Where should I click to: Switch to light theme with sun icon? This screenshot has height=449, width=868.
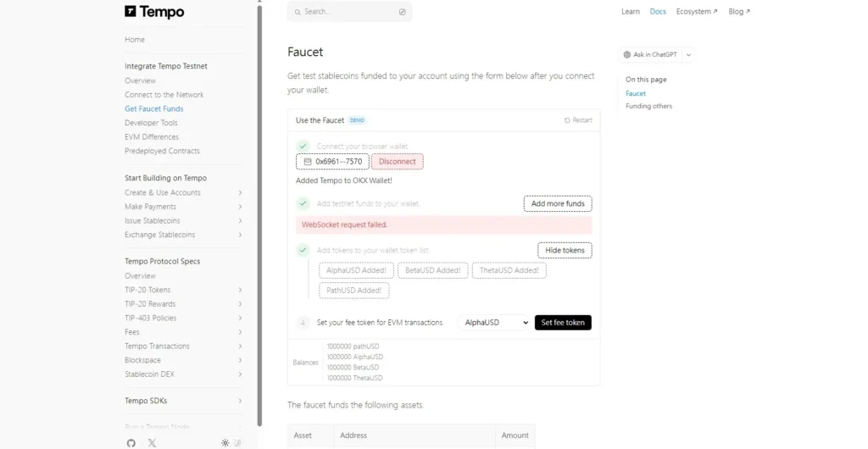pyautogui.click(x=225, y=442)
